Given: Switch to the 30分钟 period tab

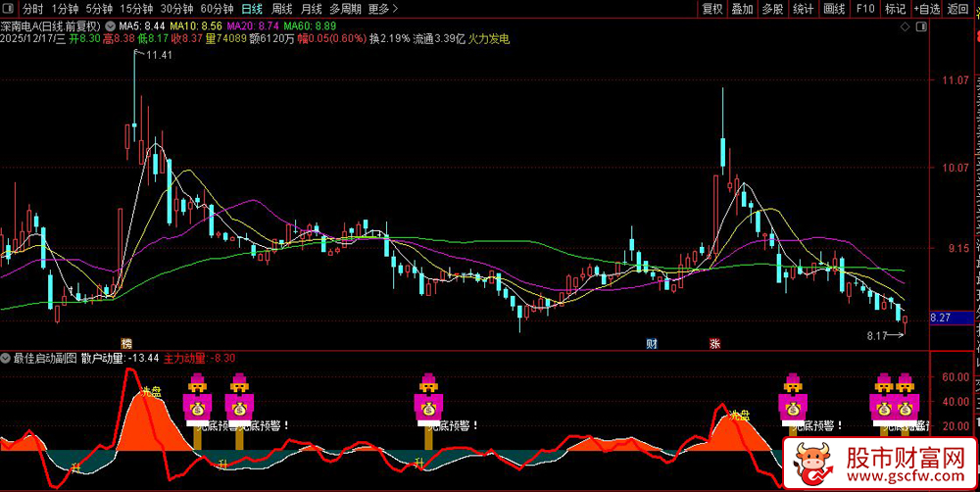Looking at the screenshot, I should (x=175, y=9).
